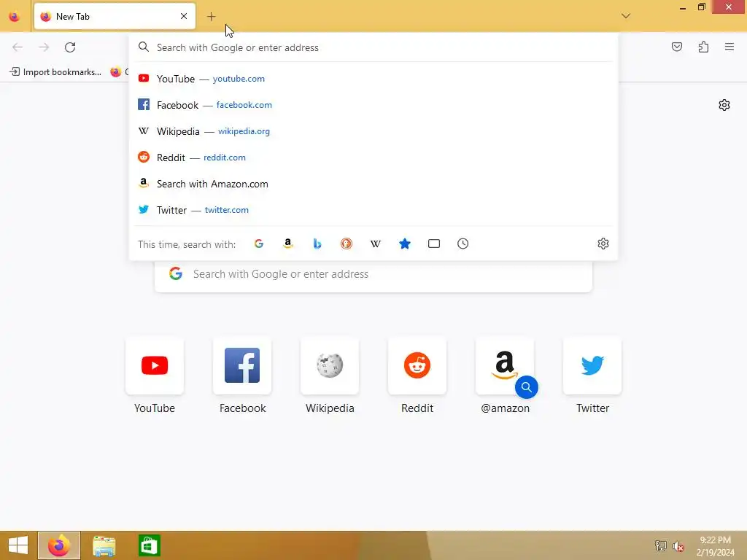Image resolution: width=747 pixels, height=560 pixels.
Task: Choose Twitter suggestion in address dropdown
Action: pyautogui.click(x=373, y=210)
